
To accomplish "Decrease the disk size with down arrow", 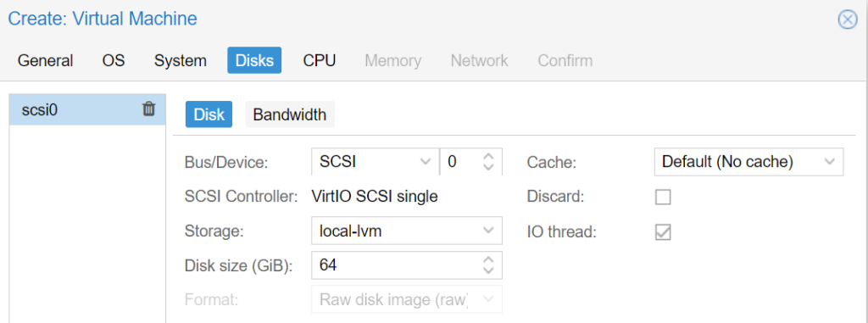I will coord(488,270).
